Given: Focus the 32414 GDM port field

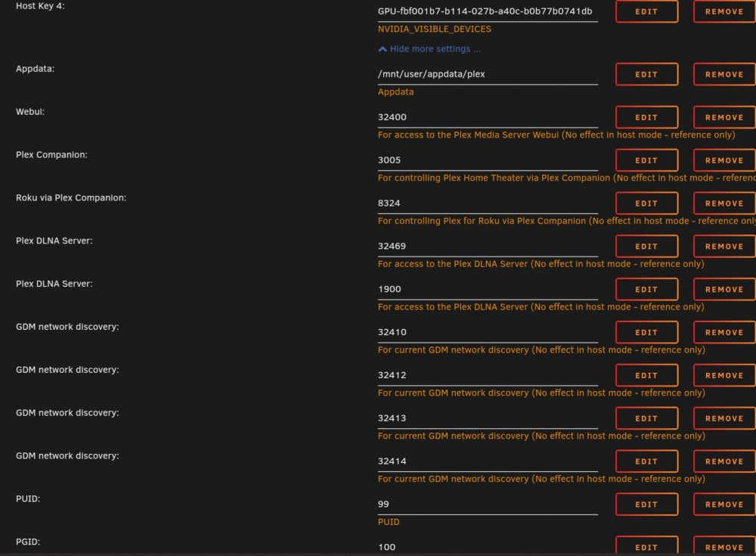Looking at the screenshot, I should coord(488,461).
